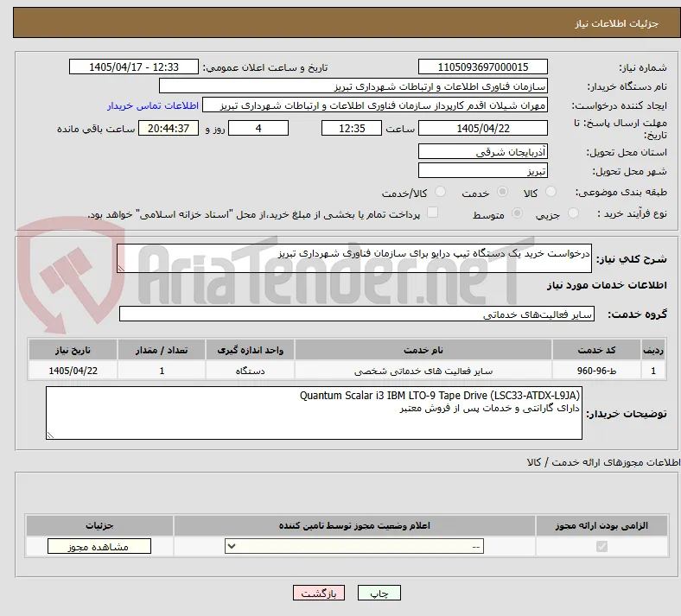The image size is (681, 616).
Task: Toggle the Islamic treasury payment checkbox
Action: tap(432, 213)
